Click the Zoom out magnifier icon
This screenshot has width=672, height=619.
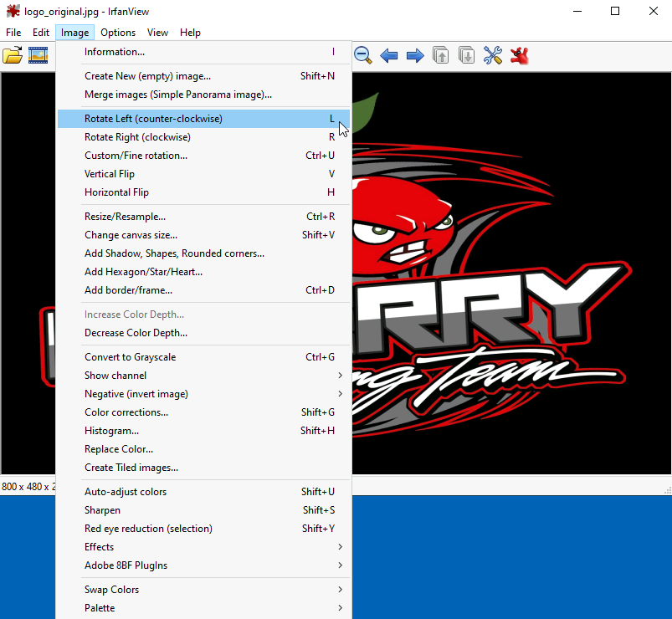363,55
